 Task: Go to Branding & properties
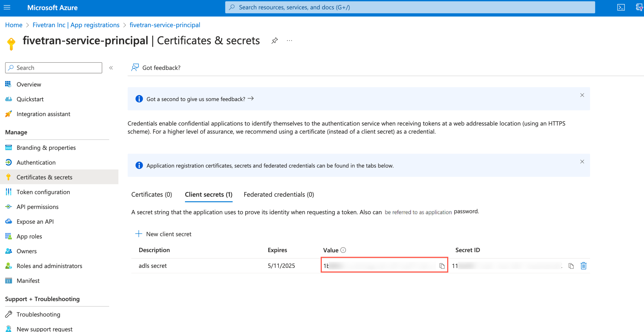tap(46, 148)
